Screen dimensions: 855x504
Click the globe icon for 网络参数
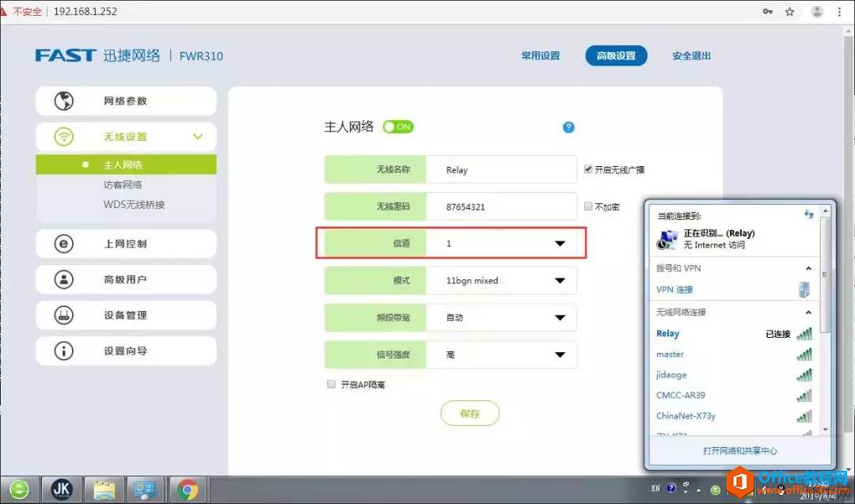63,101
